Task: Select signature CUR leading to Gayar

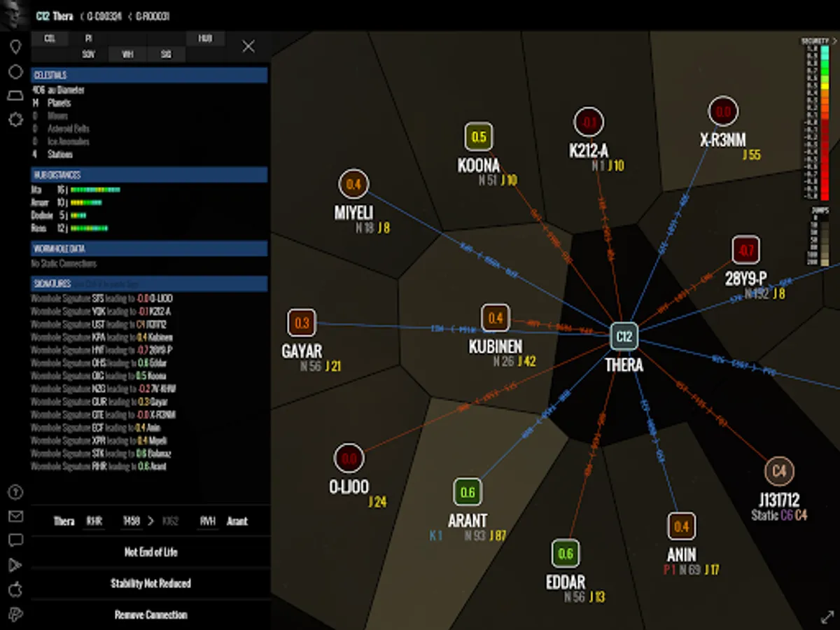Action: [x=99, y=402]
